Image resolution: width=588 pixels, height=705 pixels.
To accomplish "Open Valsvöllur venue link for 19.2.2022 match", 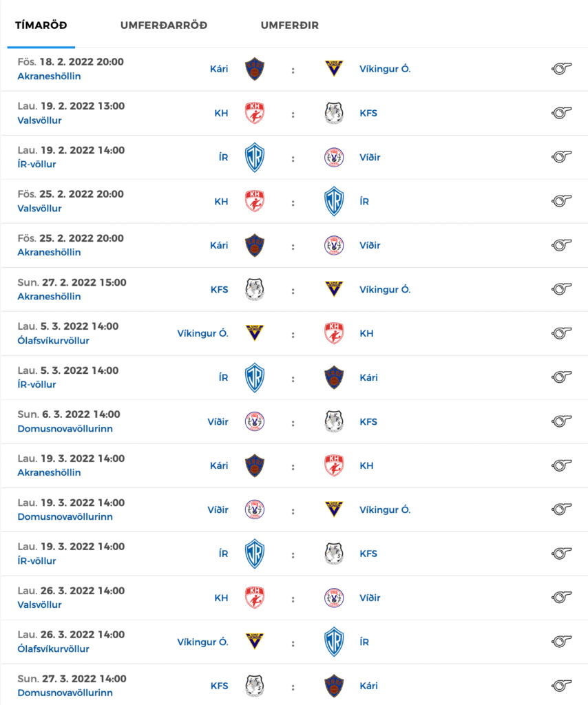I will (x=39, y=120).
